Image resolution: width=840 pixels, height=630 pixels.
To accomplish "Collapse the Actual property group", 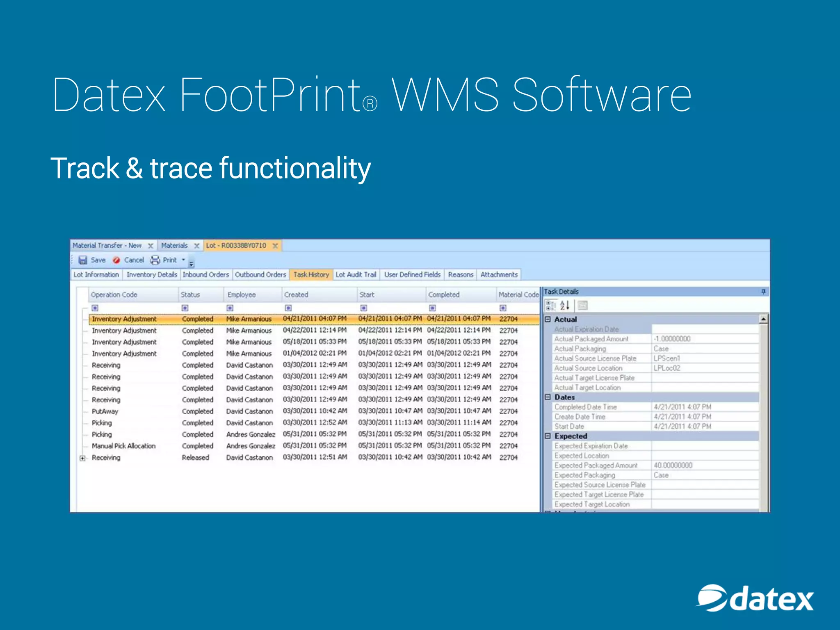I will point(548,319).
